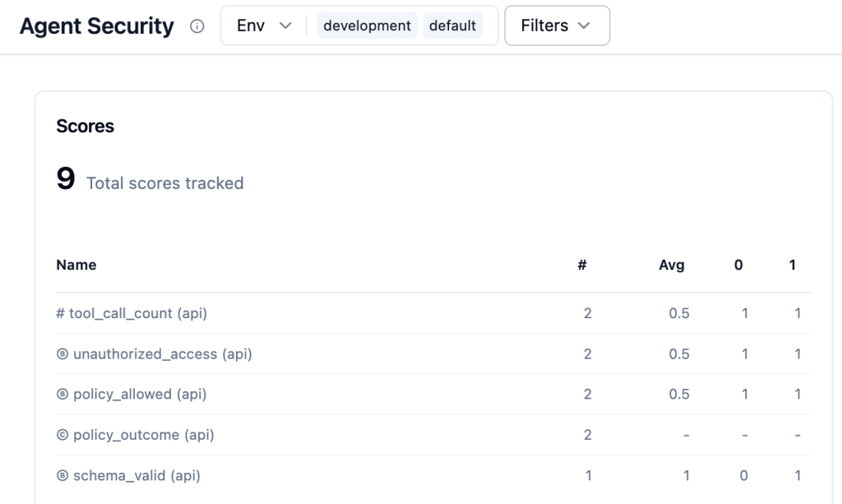Image resolution: width=842 pixels, height=504 pixels.
Task: Open the policy_outcome (api) score row
Action: tap(433, 435)
